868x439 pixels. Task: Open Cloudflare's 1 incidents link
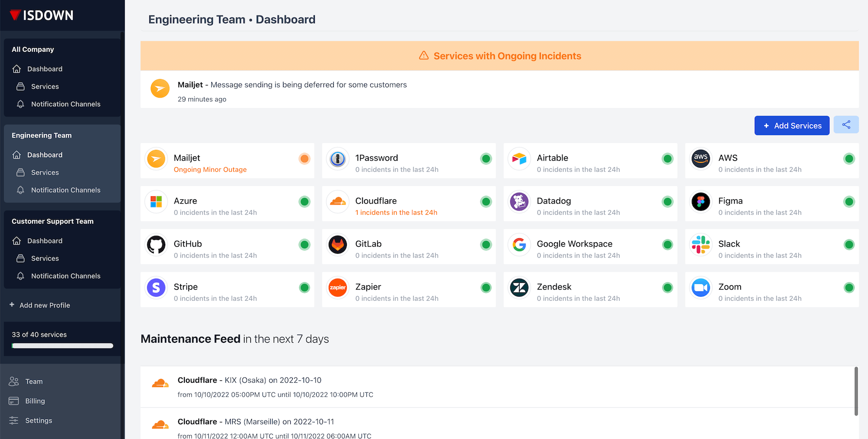396,212
